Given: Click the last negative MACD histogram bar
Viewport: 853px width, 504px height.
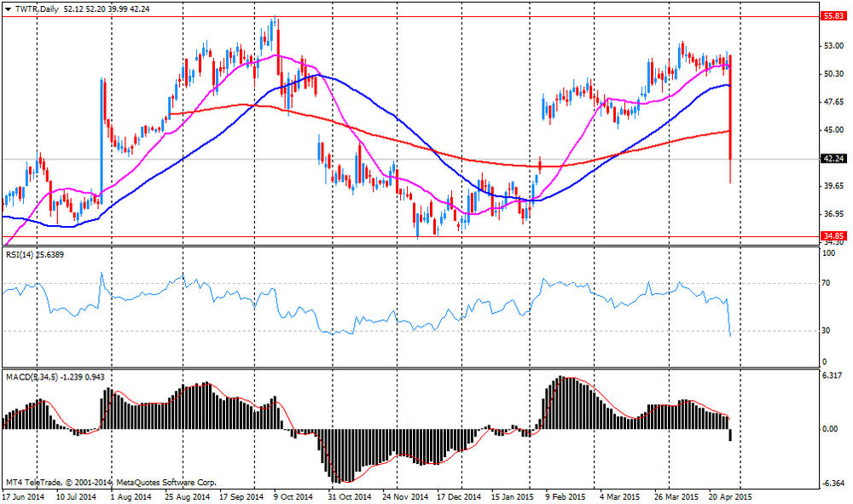Looking at the screenshot, I should tap(730, 435).
